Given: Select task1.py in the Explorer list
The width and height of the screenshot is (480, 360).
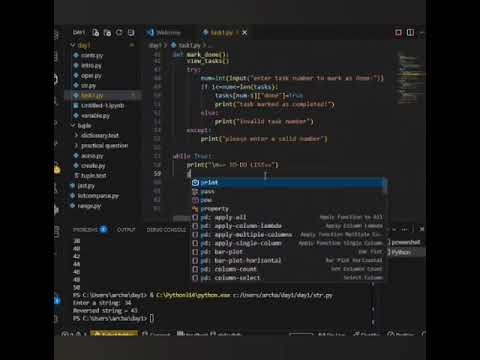Looking at the screenshot, I should 103,96.
